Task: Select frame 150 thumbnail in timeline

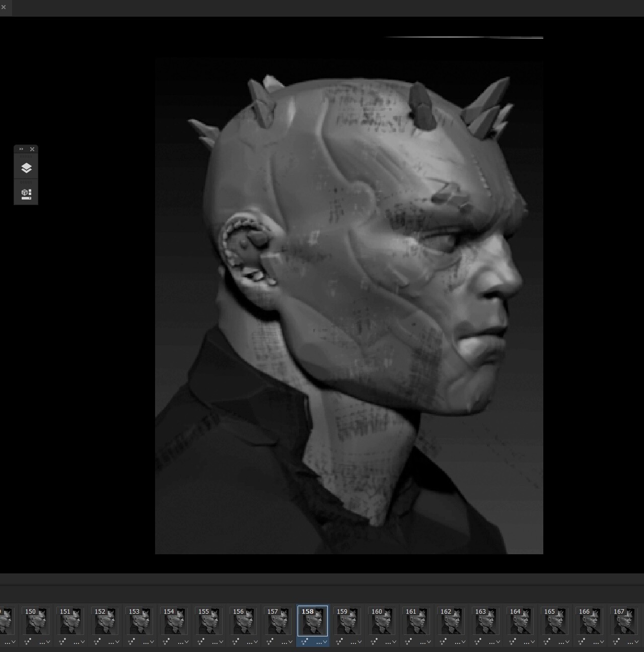Action: pyautogui.click(x=36, y=621)
